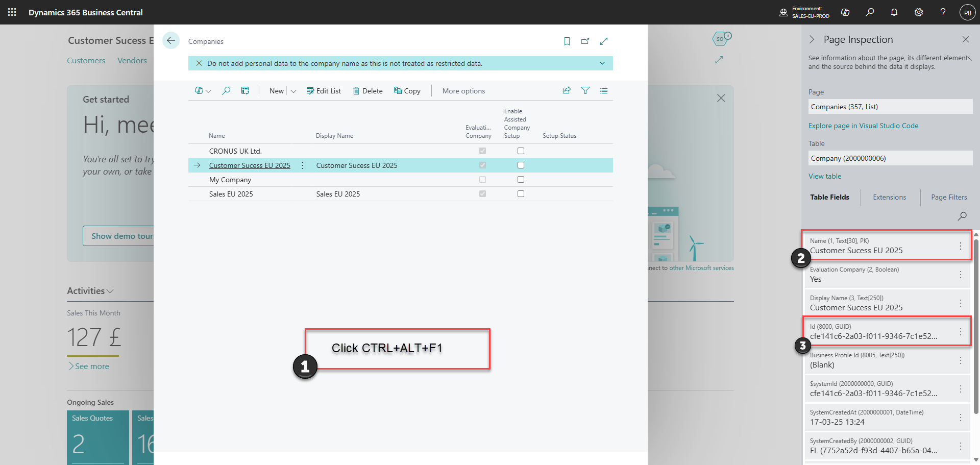Switch to Page Filters tab

click(x=949, y=197)
